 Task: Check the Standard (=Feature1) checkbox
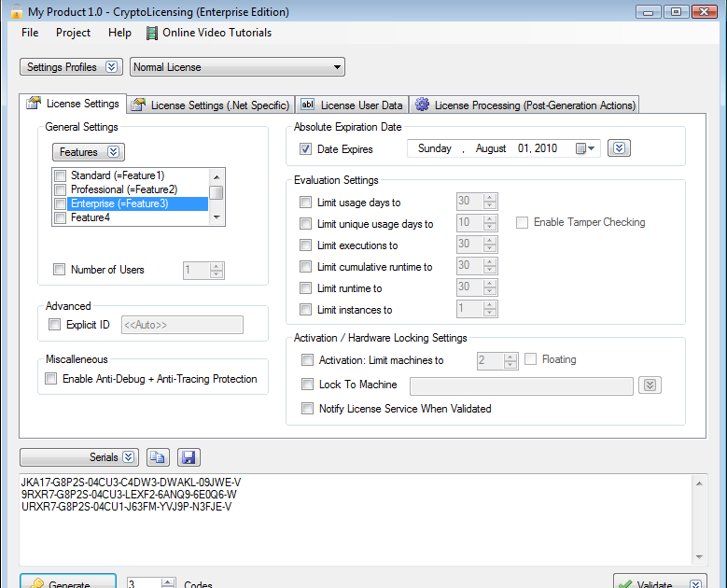tap(61, 175)
